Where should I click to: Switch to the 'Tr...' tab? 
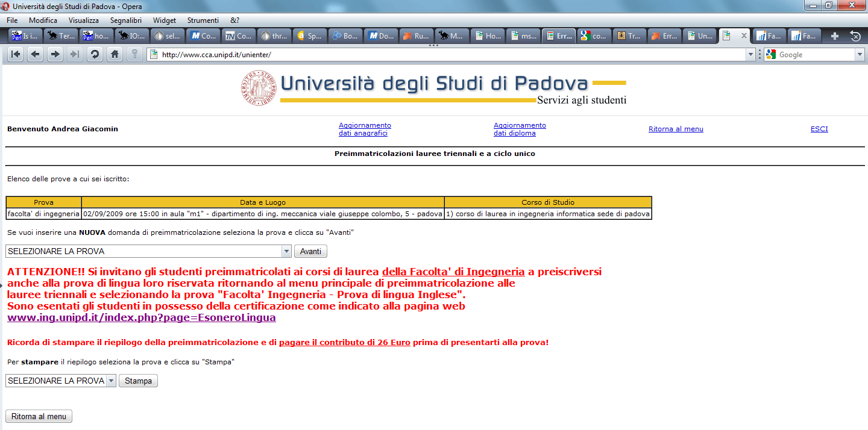[630, 36]
